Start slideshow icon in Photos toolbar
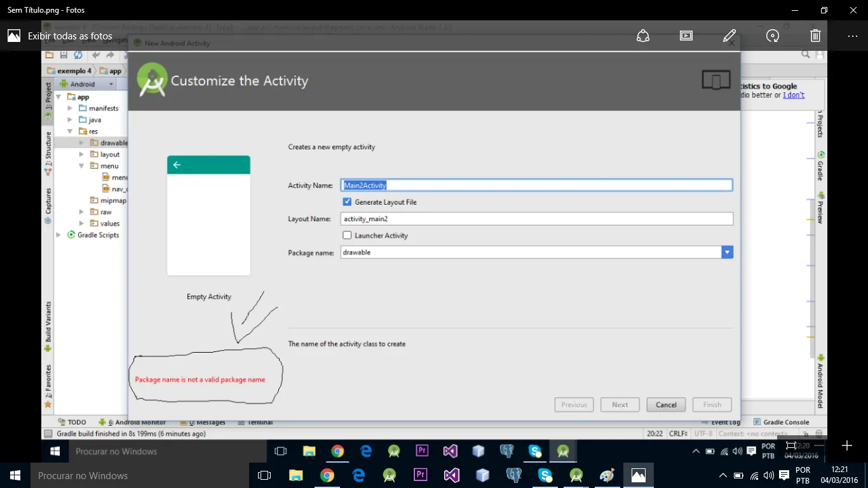 coord(686,36)
